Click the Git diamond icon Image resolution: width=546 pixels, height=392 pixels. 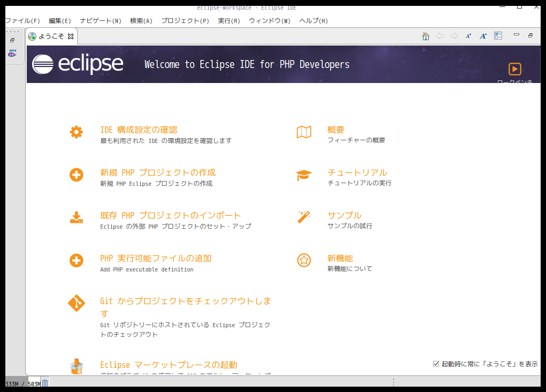tap(77, 303)
